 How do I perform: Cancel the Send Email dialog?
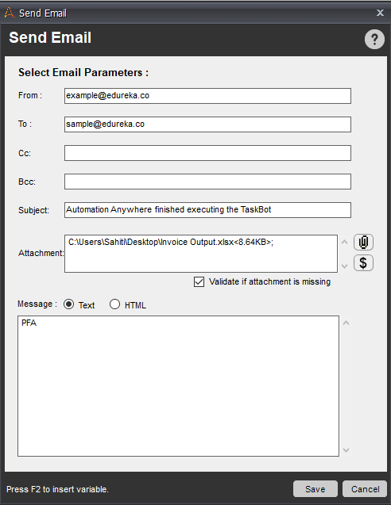point(365,489)
